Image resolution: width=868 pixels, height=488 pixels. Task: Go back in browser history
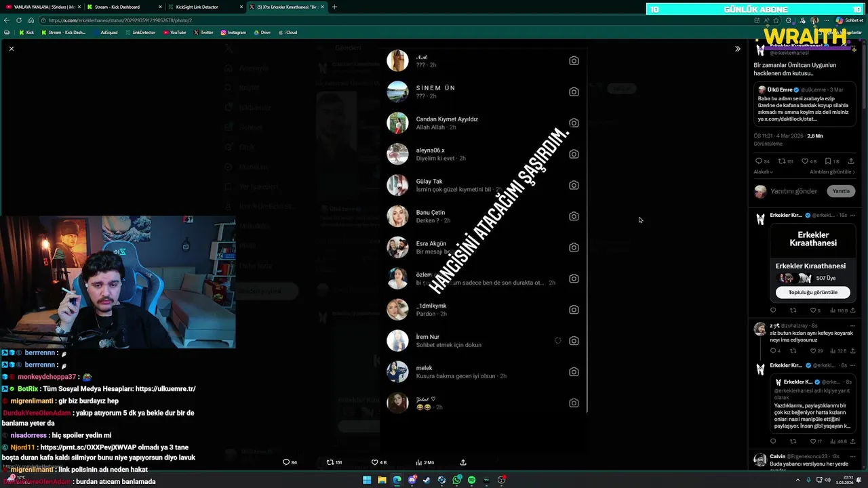point(7,20)
